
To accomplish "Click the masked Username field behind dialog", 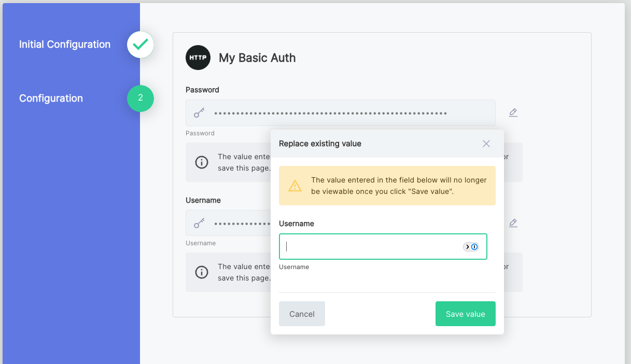I will (239, 223).
